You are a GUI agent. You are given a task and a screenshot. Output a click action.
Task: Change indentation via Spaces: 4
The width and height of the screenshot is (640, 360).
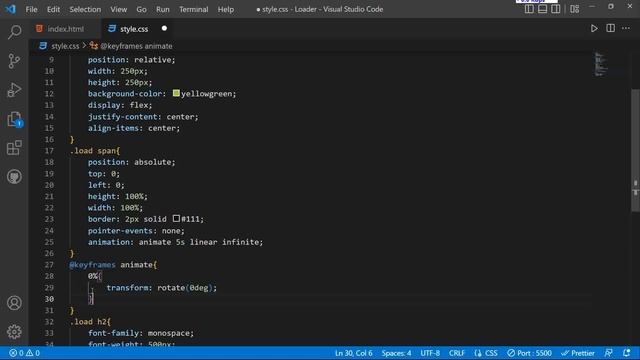pyautogui.click(x=396, y=353)
